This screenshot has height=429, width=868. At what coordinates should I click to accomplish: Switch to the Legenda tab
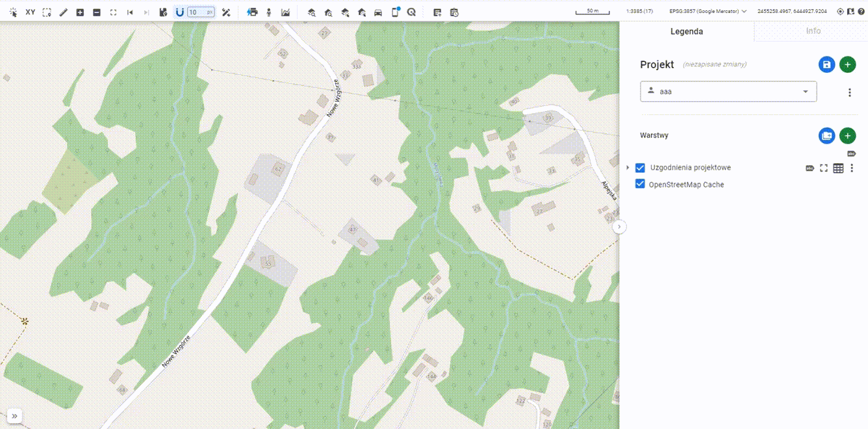coord(686,31)
